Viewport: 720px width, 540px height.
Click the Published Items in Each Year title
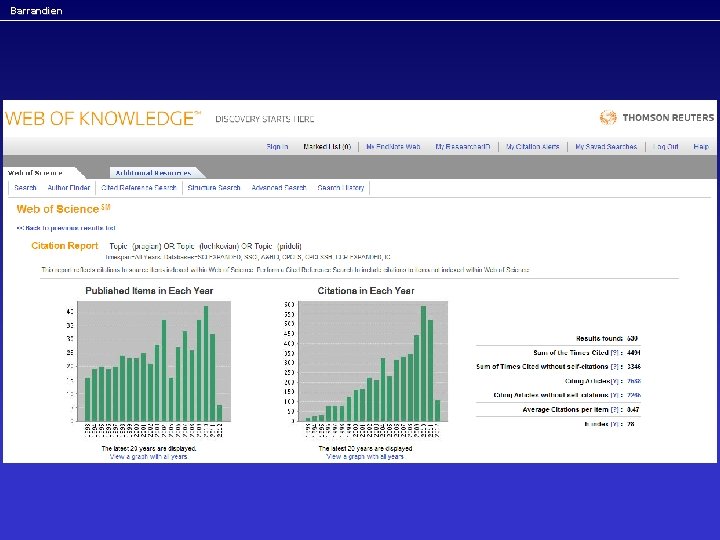(149, 291)
